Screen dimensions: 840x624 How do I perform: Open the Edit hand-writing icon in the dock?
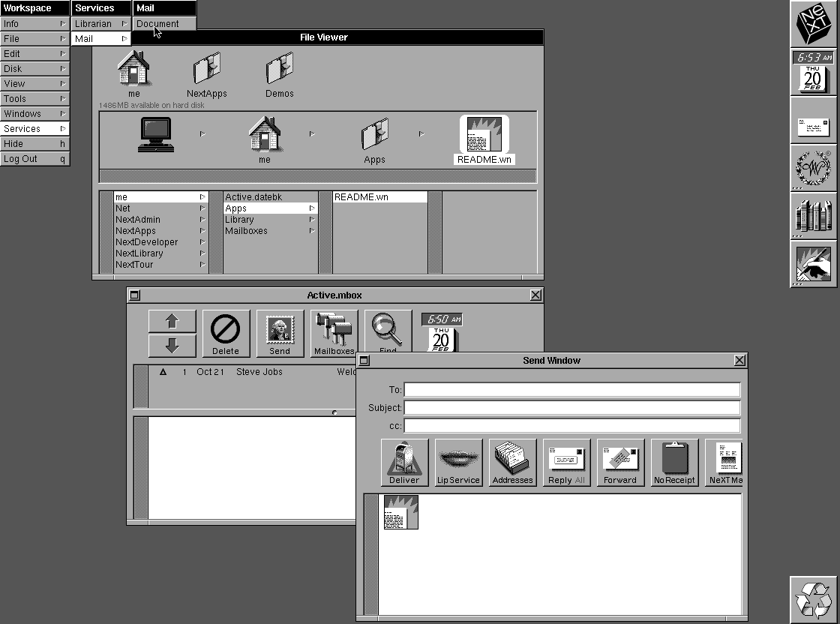813,264
